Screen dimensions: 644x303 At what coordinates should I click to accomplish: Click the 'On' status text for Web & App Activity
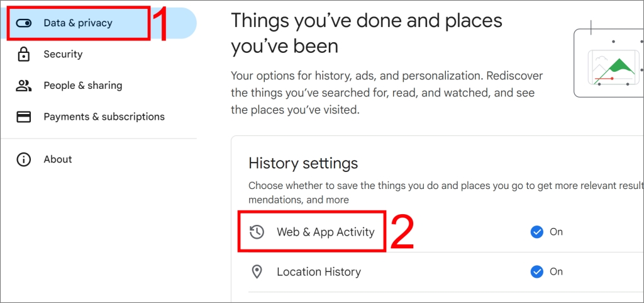(x=556, y=232)
